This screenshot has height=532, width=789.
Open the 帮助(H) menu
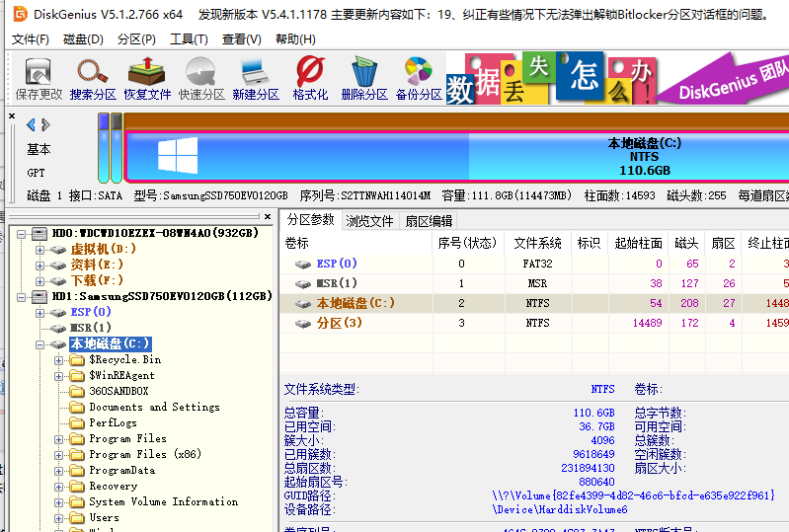click(295, 39)
